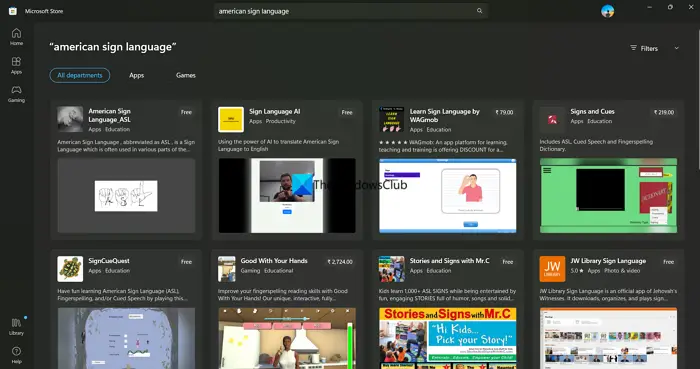Screen dimensions: 700x369
Task: Click the Stories and Signs with Mr.C thumbnail
Action: click(448, 338)
